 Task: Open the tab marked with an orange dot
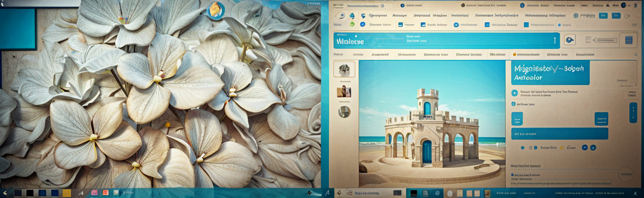click(527, 55)
